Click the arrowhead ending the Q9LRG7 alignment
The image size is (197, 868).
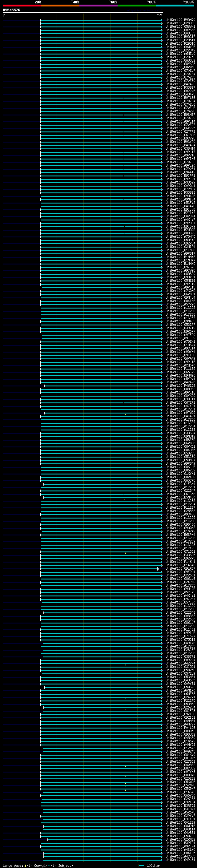[x=158, y=568]
